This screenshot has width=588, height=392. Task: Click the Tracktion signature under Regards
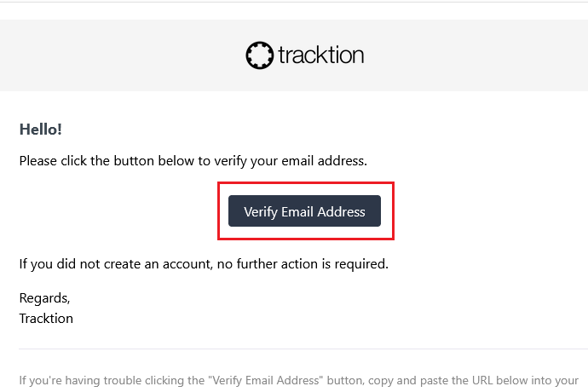click(x=46, y=318)
